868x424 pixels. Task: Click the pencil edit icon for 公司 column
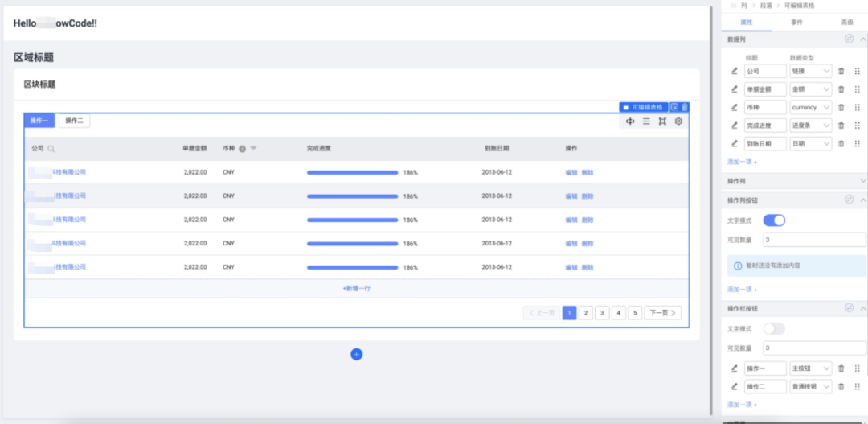(x=734, y=71)
